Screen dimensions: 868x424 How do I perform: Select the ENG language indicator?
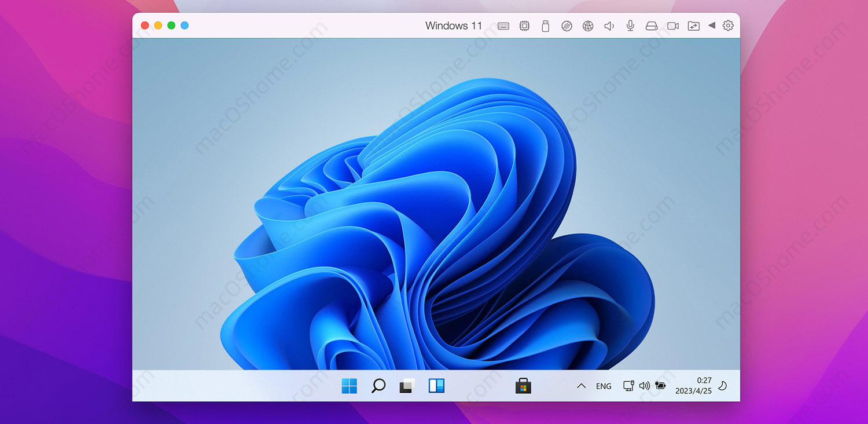(x=604, y=386)
